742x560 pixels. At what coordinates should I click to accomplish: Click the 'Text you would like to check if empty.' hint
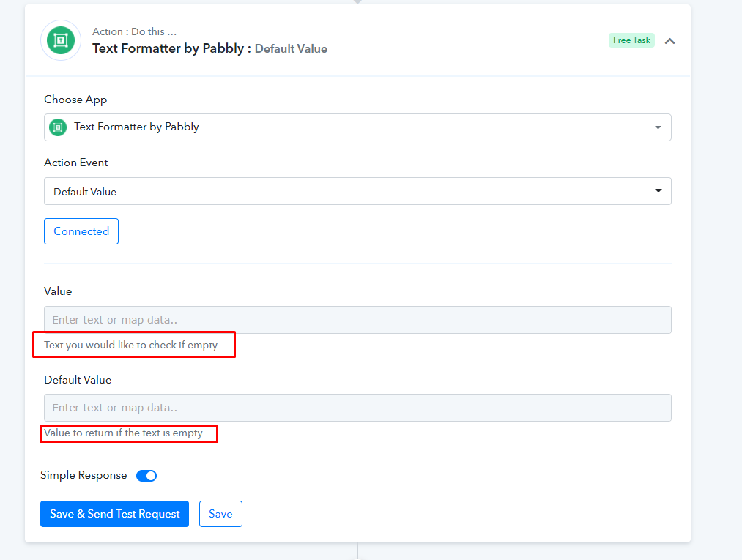[x=132, y=345]
